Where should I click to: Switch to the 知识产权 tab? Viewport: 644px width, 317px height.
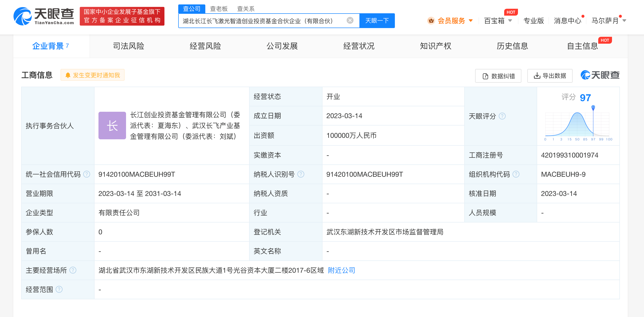point(435,46)
